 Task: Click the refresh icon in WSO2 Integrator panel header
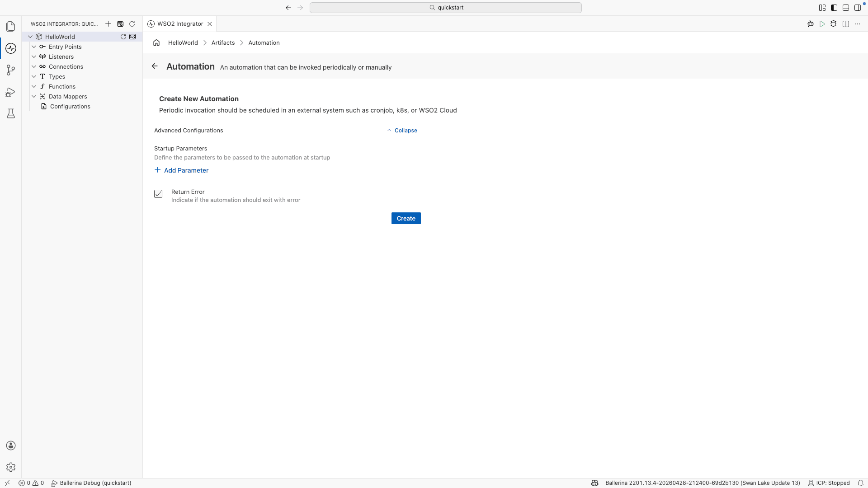click(x=132, y=24)
